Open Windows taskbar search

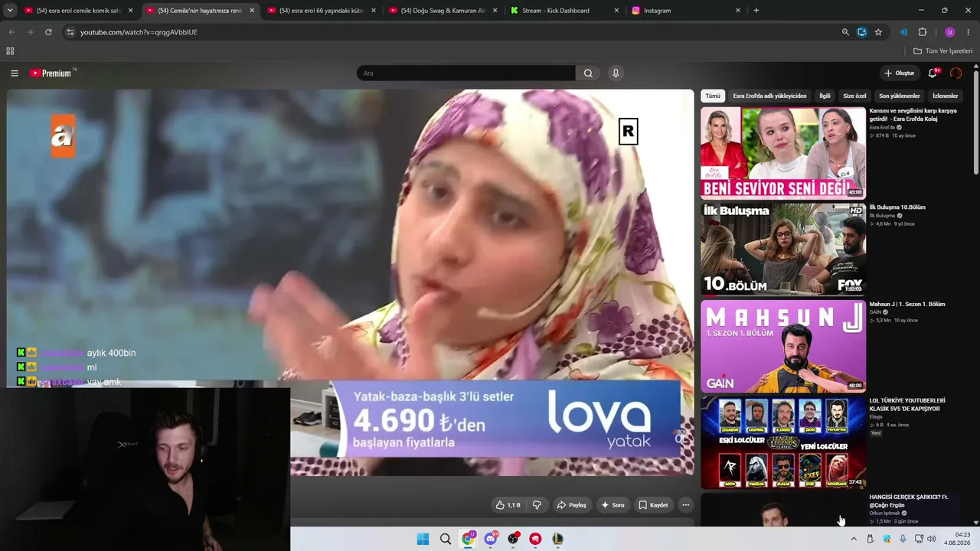[446, 539]
